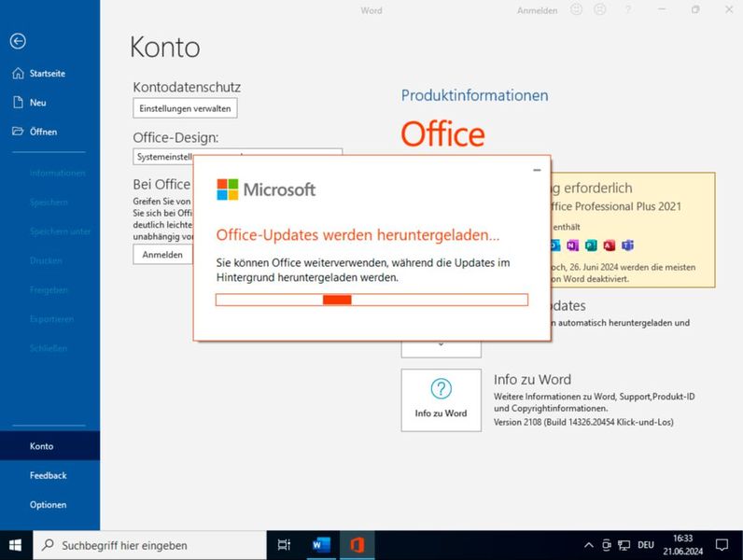The image size is (743, 560).
Task: Click the Office icon in the taskbar
Action: (x=357, y=545)
